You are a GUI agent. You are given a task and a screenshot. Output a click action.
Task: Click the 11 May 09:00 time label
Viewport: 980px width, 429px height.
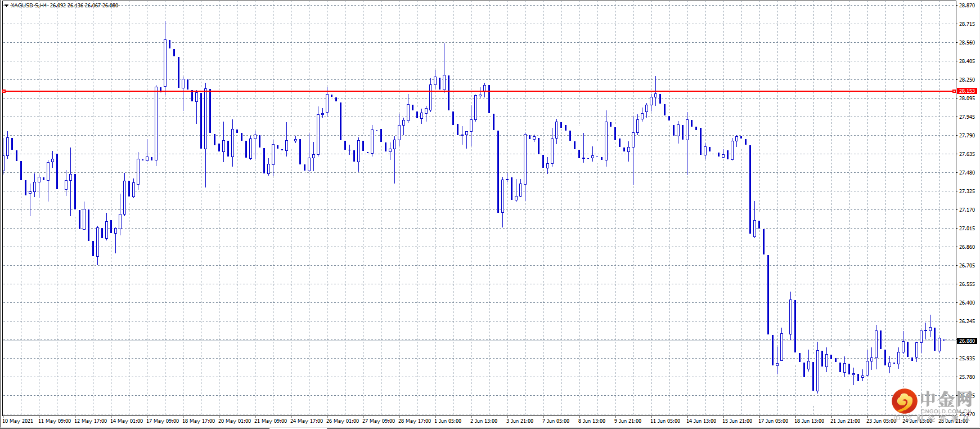click(55, 421)
